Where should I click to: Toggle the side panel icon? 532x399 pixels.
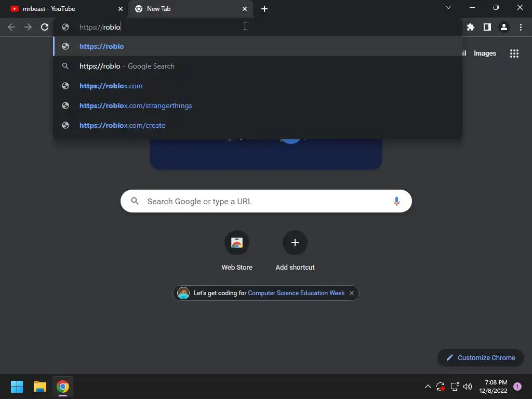(487, 27)
